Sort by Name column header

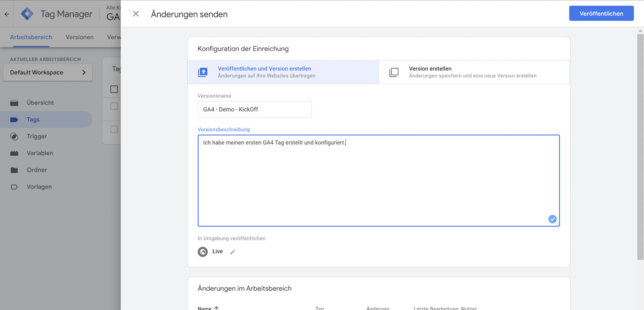(x=208, y=308)
